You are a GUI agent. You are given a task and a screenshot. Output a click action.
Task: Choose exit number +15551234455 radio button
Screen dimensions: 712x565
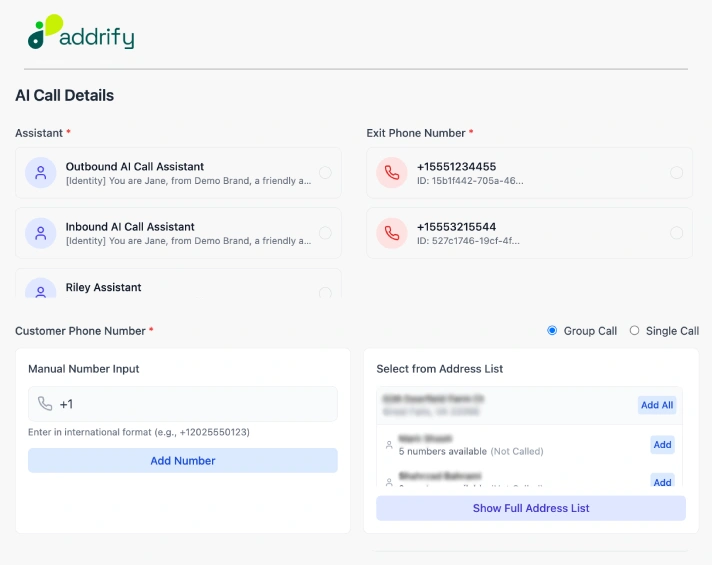[677, 173]
